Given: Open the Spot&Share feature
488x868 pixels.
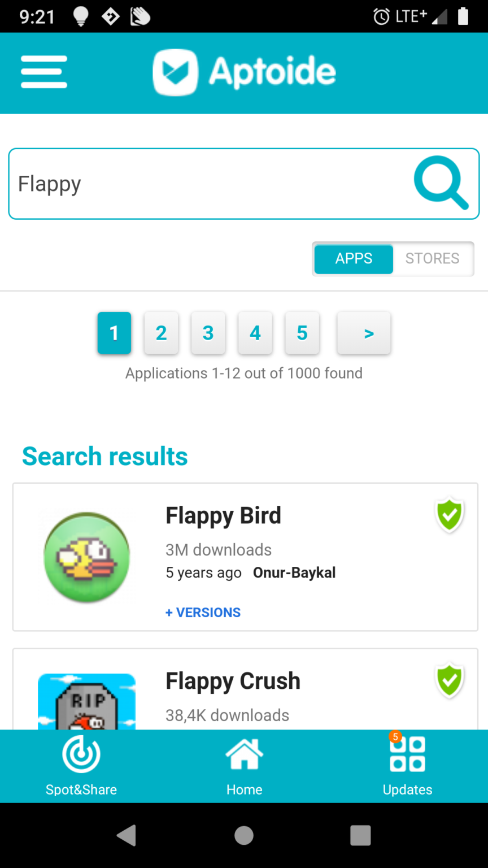Looking at the screenshot, I should pos(81,765).
